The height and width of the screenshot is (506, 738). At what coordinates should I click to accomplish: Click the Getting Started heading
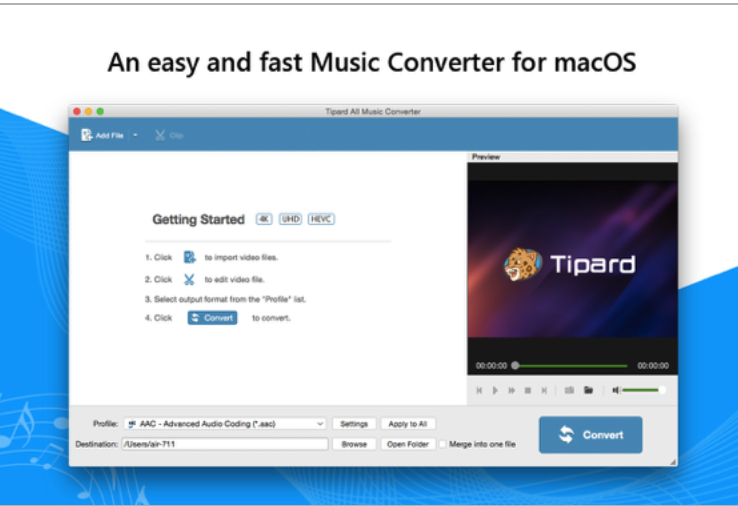(x=199, y=219)
